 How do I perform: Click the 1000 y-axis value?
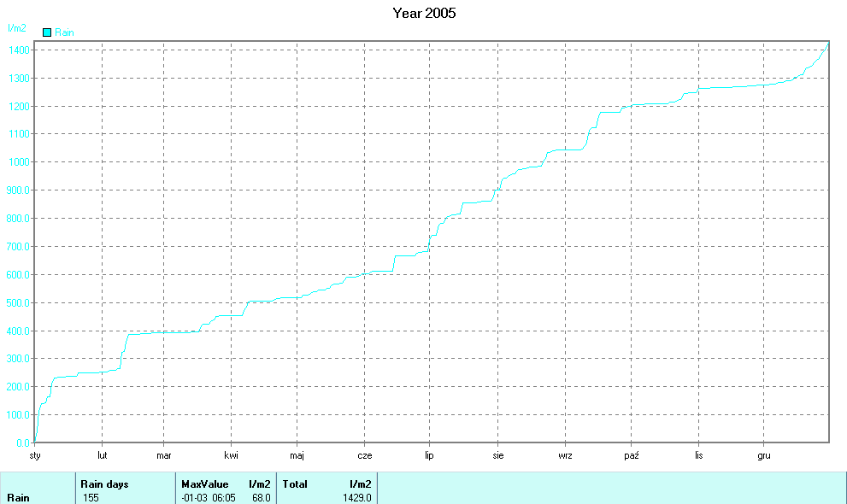coord(19,162)
